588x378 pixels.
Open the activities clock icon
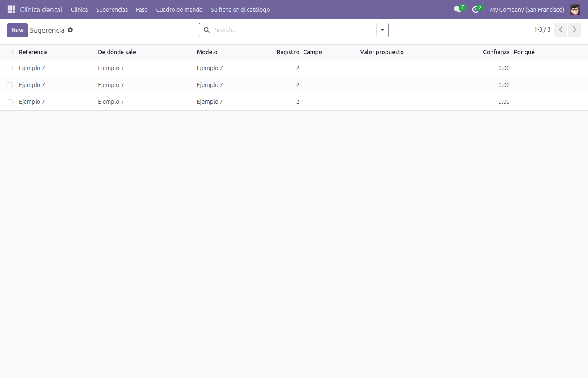(x=475, y=9)
